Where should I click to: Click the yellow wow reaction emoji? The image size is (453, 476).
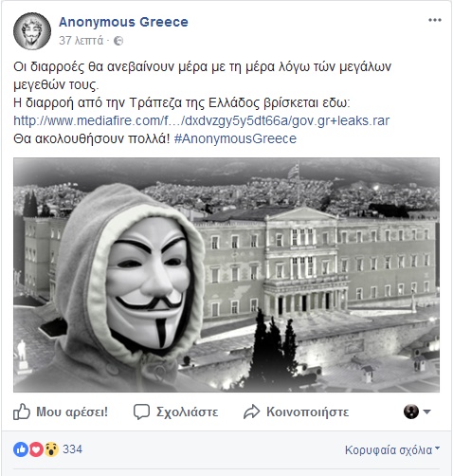(x=51, y=449)
